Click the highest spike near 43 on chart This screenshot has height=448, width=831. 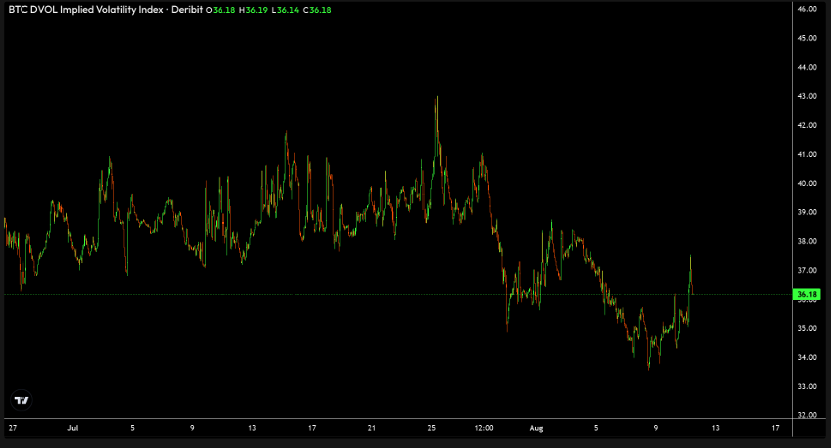[x=437, y=99]
